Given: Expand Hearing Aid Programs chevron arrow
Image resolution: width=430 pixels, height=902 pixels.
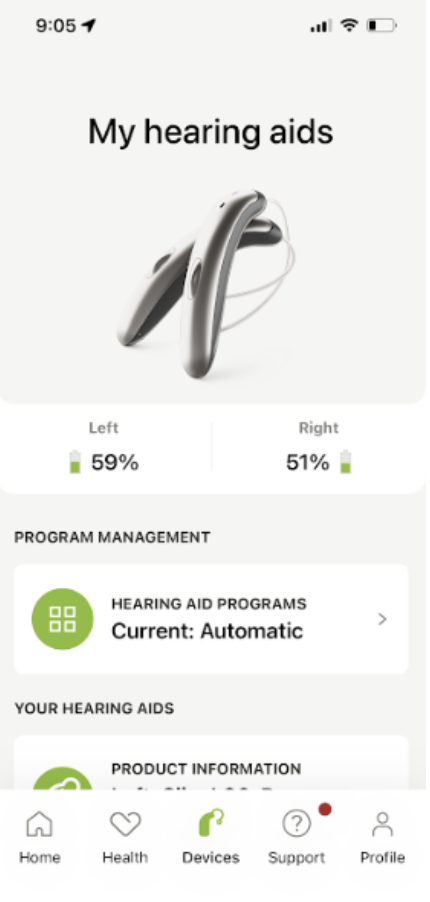Looking at the screenshot, I should 382,619.
